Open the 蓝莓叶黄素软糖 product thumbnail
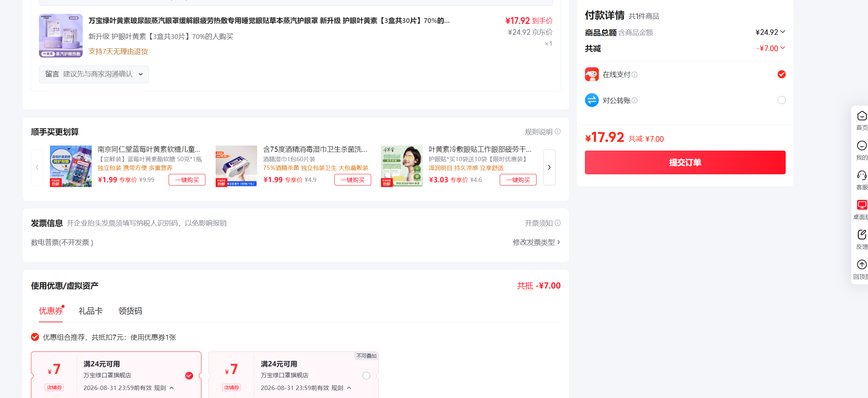Image resolution: width=868 pixels, height=398 pixels. pos(71,166)
